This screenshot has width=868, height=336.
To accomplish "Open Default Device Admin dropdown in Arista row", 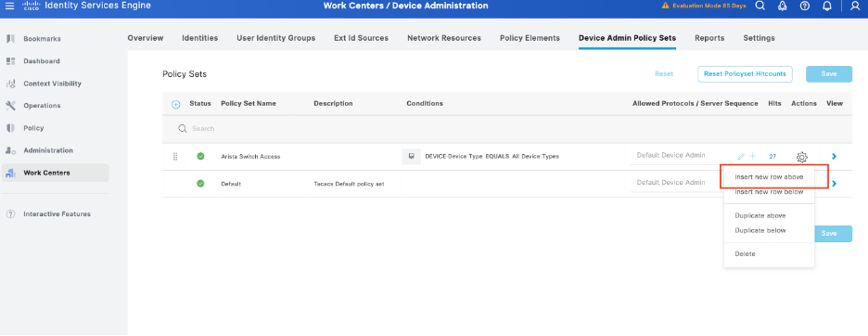I will [681, 156].
